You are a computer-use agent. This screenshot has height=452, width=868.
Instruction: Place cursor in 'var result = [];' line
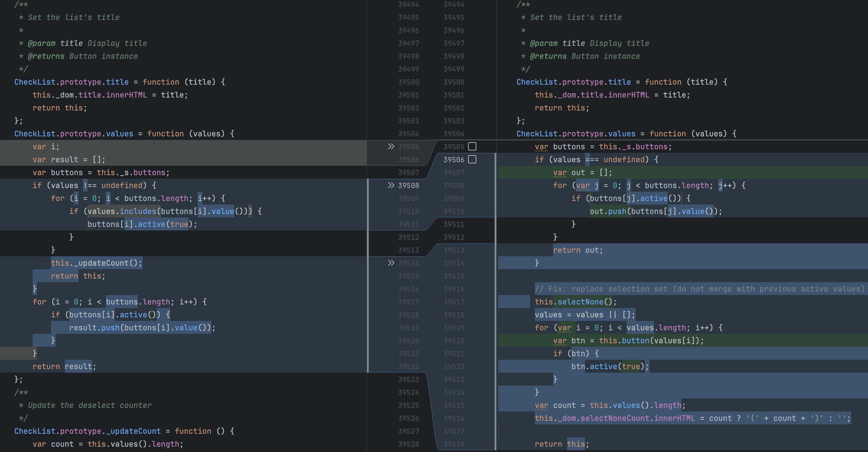coord(69,159)
